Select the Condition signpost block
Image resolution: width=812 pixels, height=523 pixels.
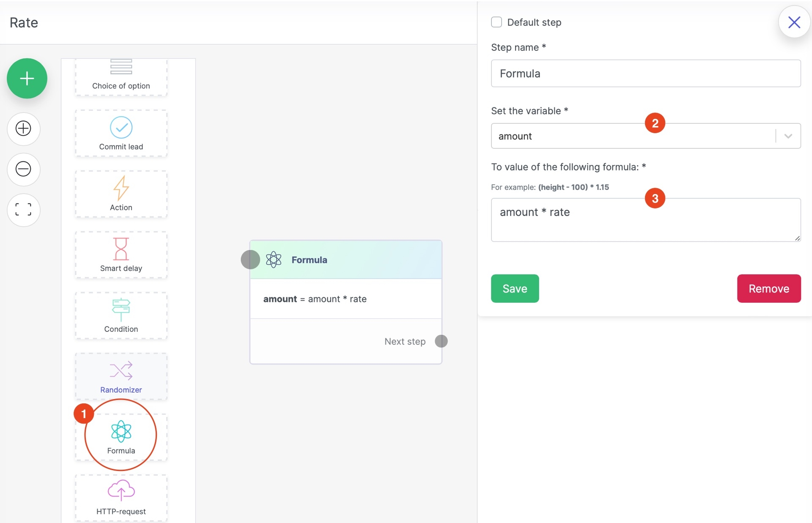121,315
